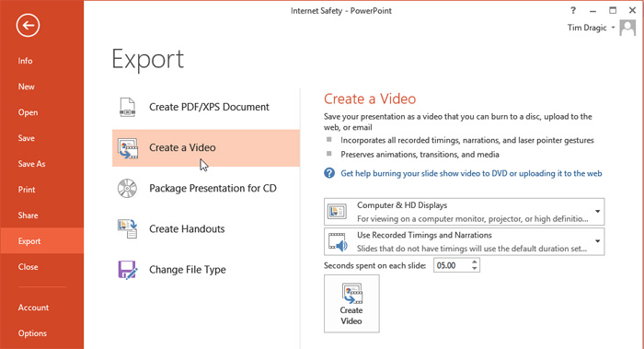The width and height of the screenshot is (644, 349).
Task: Click the Recorded Timings speaker film icon
Action: 338,241
